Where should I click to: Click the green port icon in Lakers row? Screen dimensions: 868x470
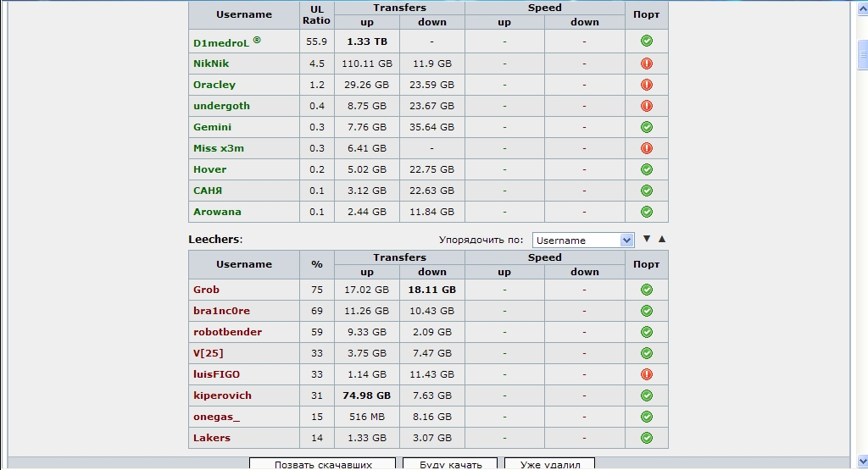(646, 438)
